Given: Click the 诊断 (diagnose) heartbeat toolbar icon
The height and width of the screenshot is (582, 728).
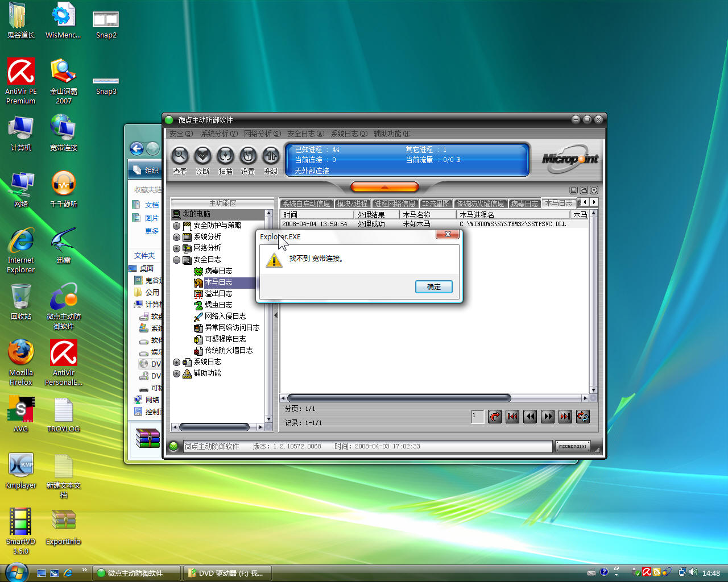Looking at the screenshot, I should (202, 156).
